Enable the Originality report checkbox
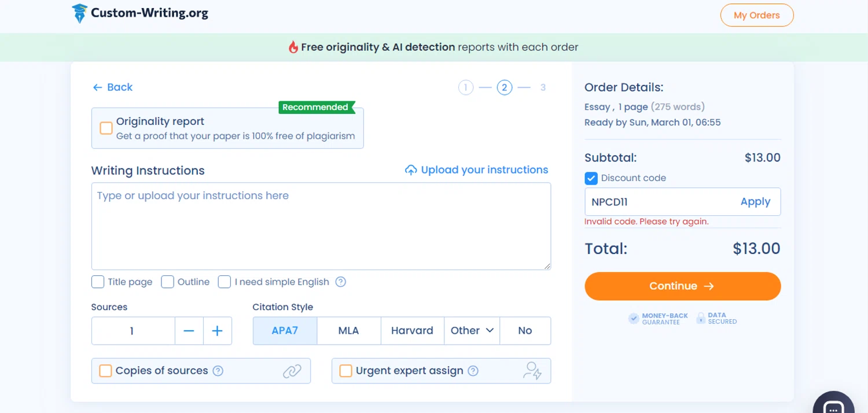This screenshot has width=868, height=413. 106,128
